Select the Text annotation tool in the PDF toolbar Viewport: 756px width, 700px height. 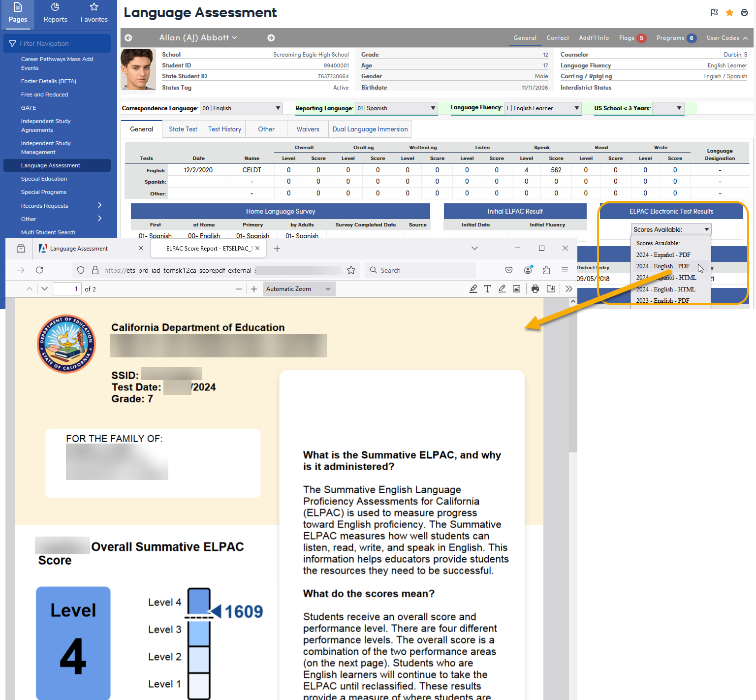coord(487,288)
